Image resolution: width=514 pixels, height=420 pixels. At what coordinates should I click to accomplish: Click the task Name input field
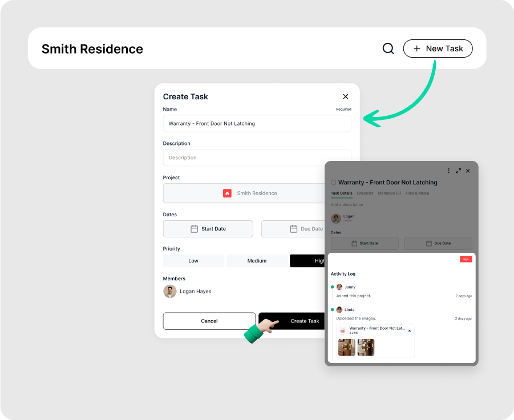pyautogui.click(x=257, y=123)
